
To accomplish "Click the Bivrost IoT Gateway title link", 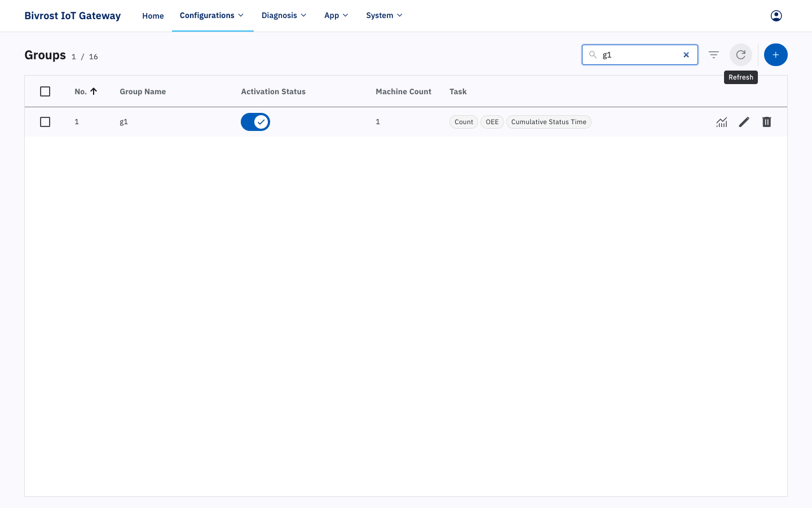I will (x=72, y=16).
